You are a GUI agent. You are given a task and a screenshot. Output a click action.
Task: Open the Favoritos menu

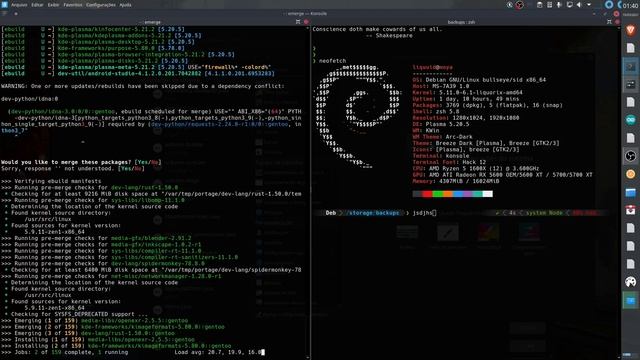click(73, 5)
